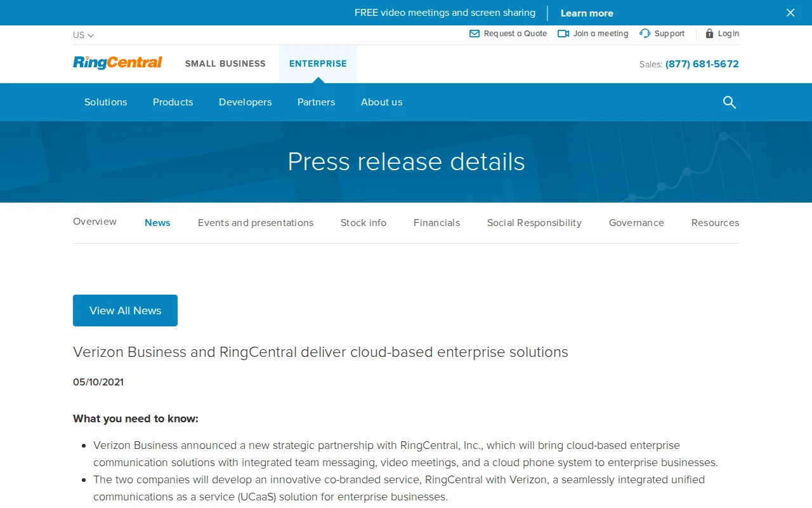The image size is (812, 508).
Task: Select the Enterprise tab
Action: point(318,63)
